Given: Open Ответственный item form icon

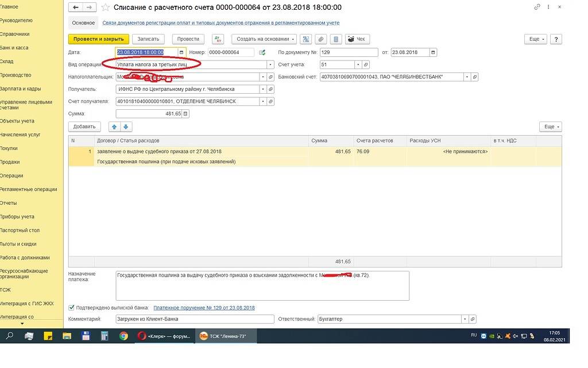Looking at the screenshot, I should pos(473,319).
